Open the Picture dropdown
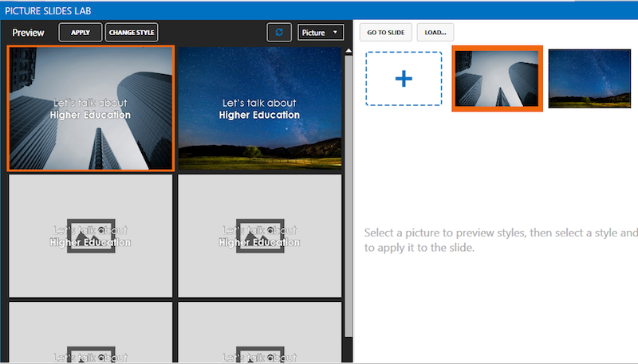Image resolution: width=638 pixels, height=364 pixels. (x=321, y=33)
